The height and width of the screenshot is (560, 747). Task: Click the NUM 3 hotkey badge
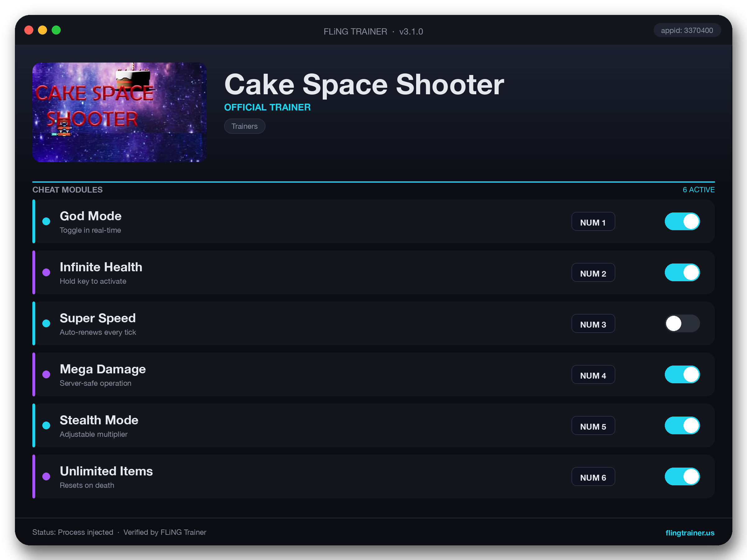click(x=593, y=323)
